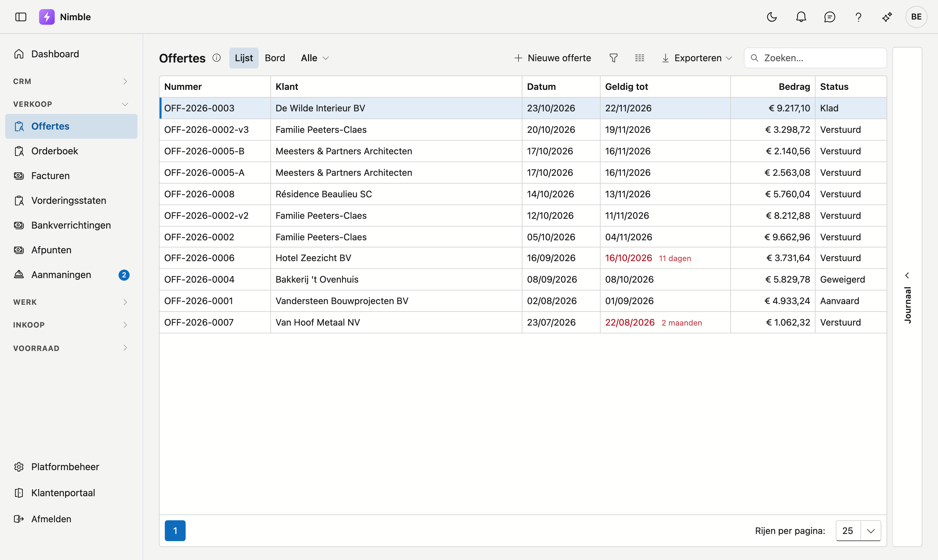Create a Nieuwe offerte
This screenshot has width=938, height=560.
pos(553,58)
